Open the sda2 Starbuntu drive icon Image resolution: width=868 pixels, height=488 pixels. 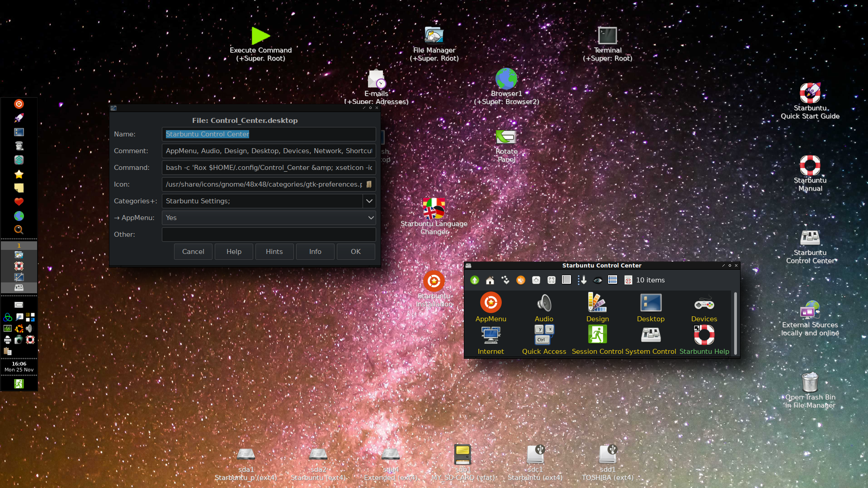click(318, 464)
